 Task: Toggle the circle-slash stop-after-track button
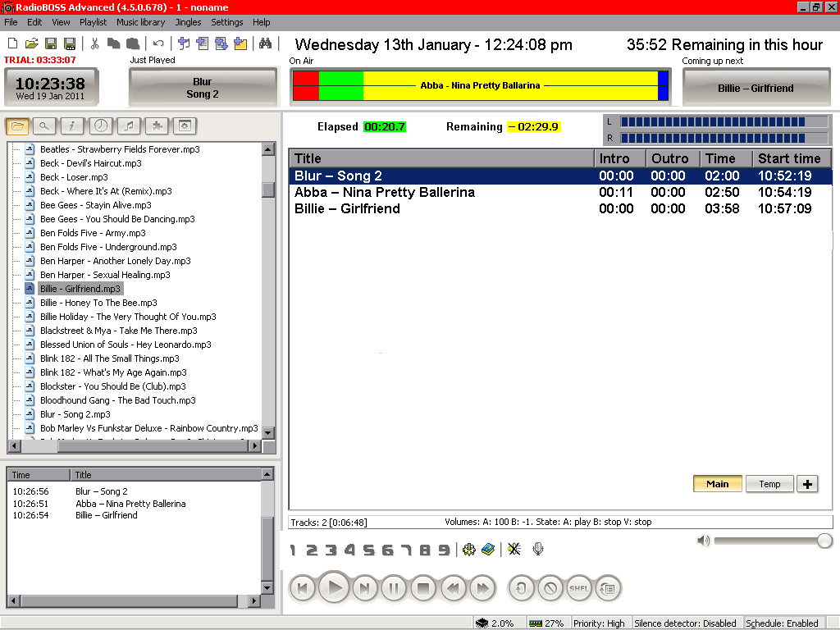pos(550,588)
